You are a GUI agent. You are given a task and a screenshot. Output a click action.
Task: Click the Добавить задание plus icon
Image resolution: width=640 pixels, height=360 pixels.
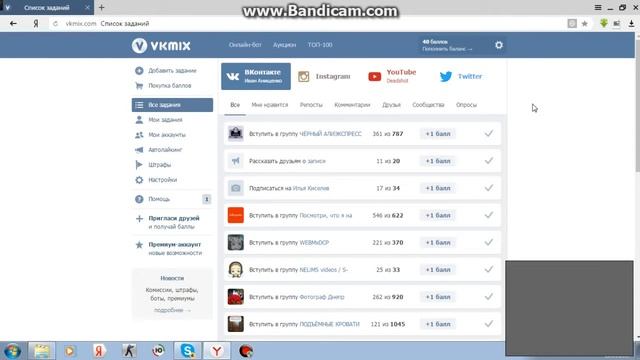[139, 71]
